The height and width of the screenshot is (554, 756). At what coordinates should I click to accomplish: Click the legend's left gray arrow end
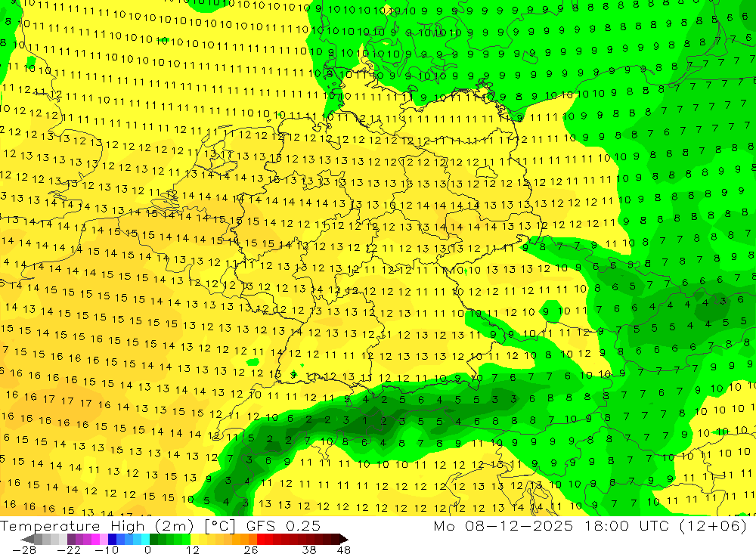tap(28, 539)
